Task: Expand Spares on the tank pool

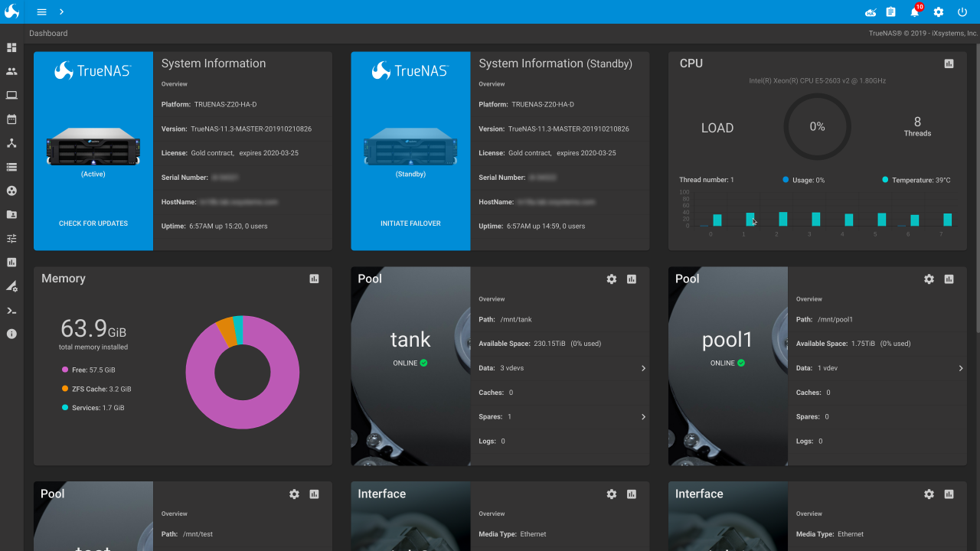Action: [x=643, y=417]
